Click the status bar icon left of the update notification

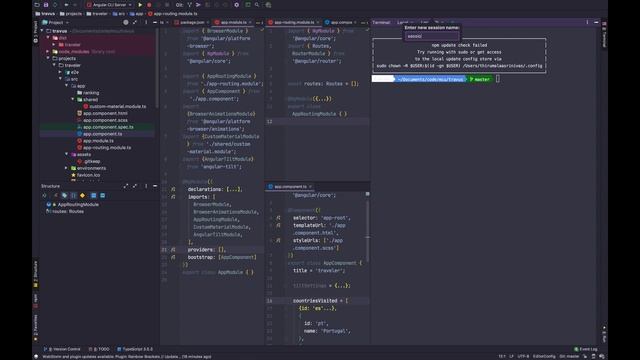click(x=36, y=356)
